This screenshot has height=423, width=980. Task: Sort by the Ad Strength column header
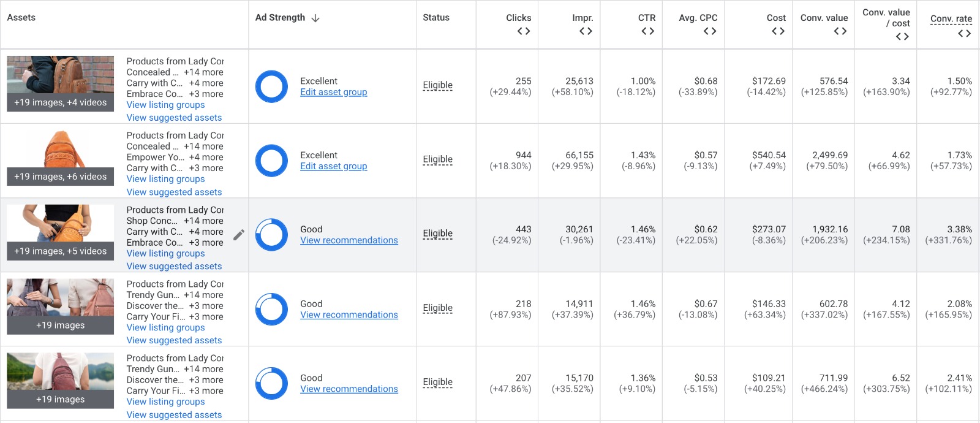[x=280, y=18]
